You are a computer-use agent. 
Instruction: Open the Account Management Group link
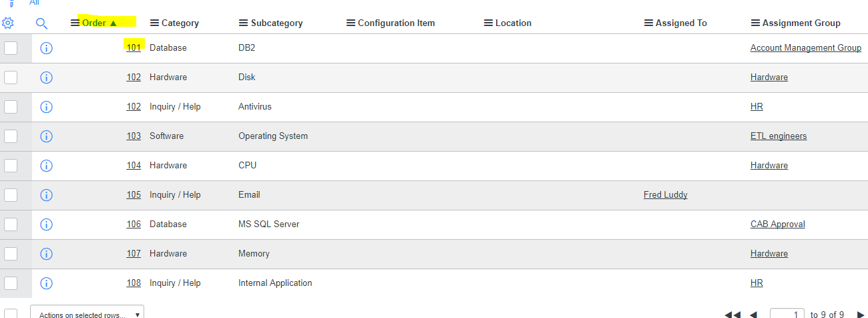click(806, 48)
